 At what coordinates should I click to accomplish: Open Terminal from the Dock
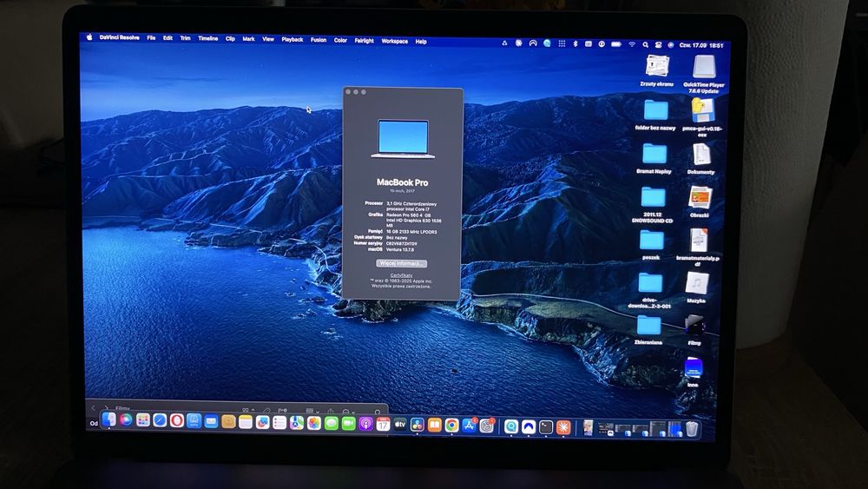546,427
